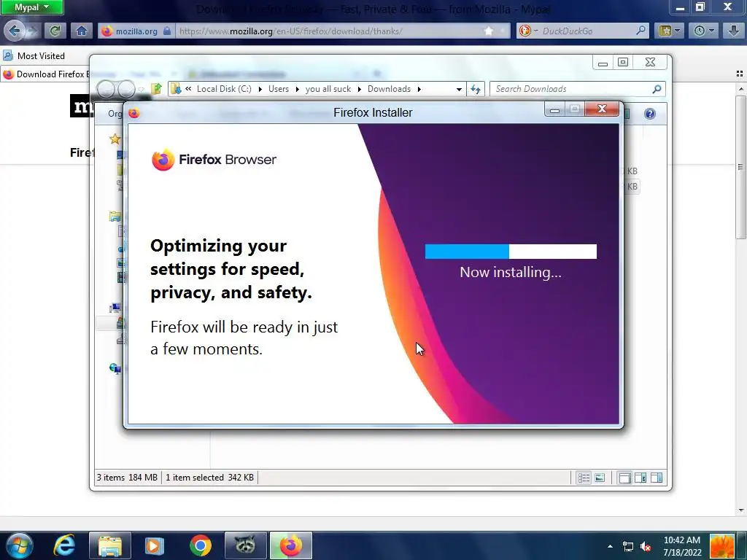Click Mypal scrollbar down arrow
Viewport: 747px width, 560px height.
741,510
